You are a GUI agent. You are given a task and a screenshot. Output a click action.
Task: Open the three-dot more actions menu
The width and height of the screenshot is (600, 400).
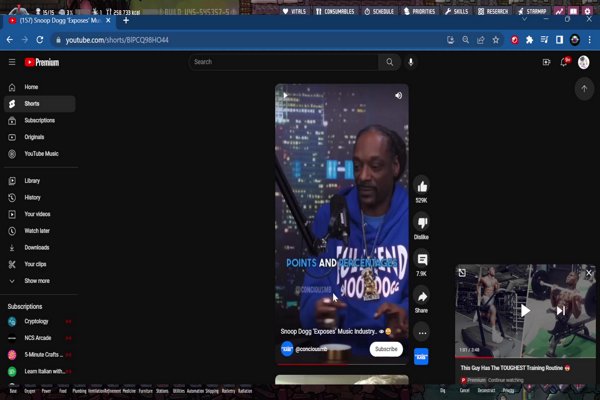(x=422, y=333)
